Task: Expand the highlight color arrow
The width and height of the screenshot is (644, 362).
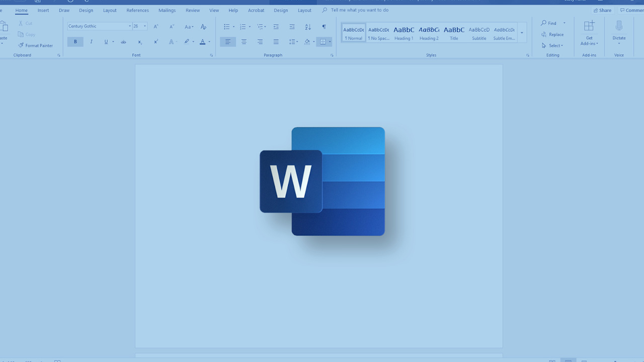Action: 193,42
